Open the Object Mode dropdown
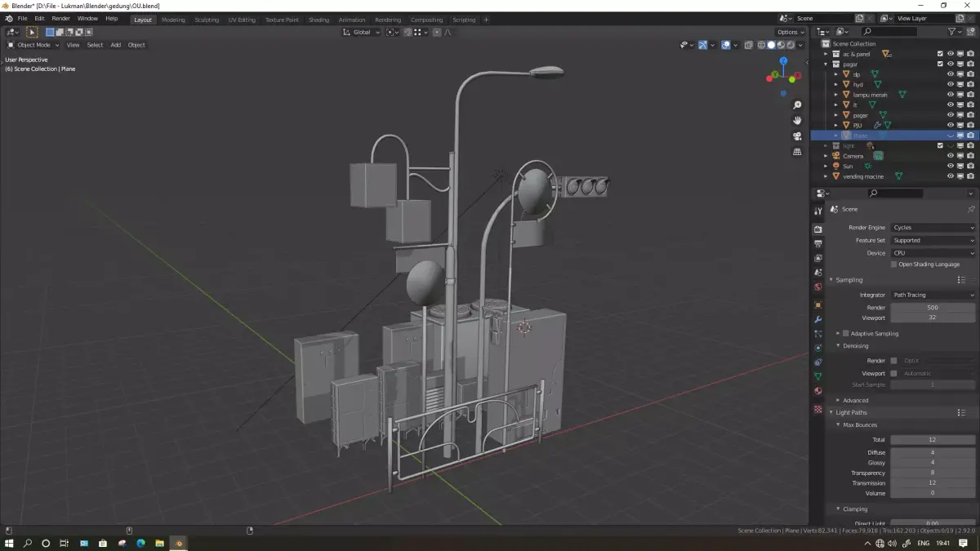Viewport: 980px width, 551px height. click(x=33, y=45)
